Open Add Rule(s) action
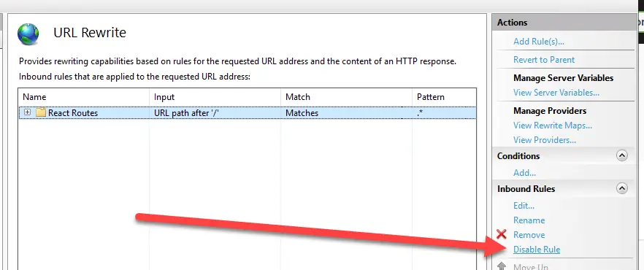The image size is (644, 270). click(x=538, y=42)
